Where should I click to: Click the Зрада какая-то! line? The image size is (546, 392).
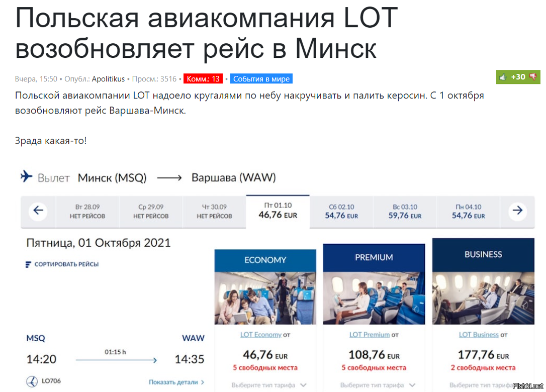[x=51, y=141]
